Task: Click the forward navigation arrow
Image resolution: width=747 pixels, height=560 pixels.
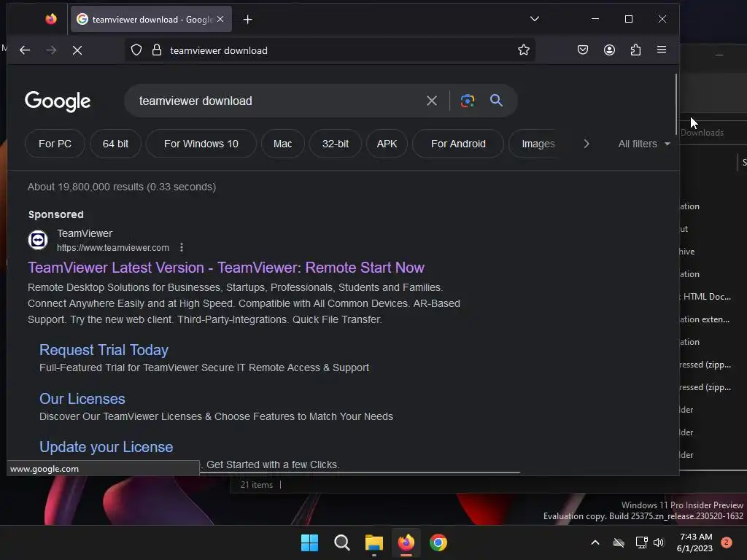Action: (x=51, y=50)
